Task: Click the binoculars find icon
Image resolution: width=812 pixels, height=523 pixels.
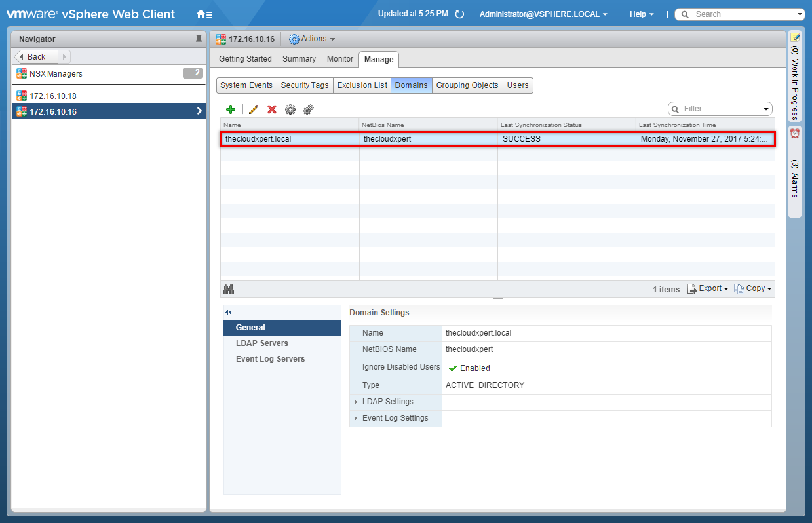Action: click(x=229, y=289)
